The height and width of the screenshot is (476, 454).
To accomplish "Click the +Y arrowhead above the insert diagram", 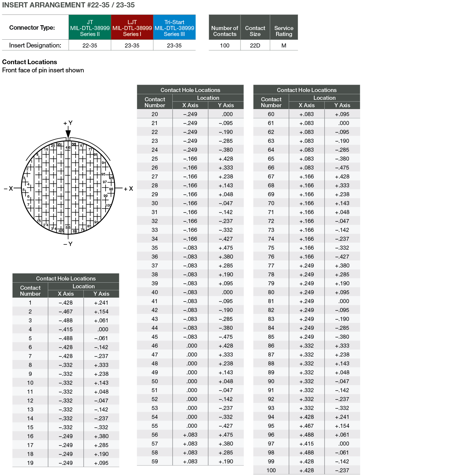I will coord(68,133).
